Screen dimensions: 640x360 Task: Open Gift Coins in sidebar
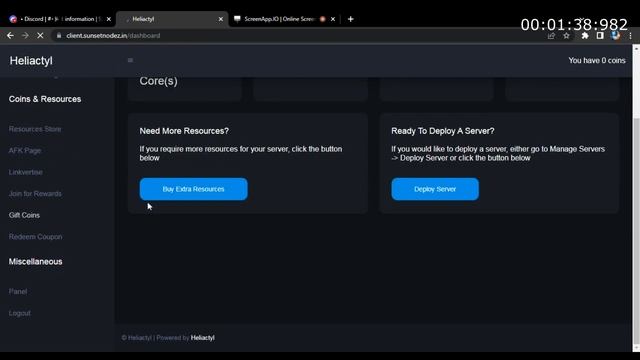click(x=24, y=215)
